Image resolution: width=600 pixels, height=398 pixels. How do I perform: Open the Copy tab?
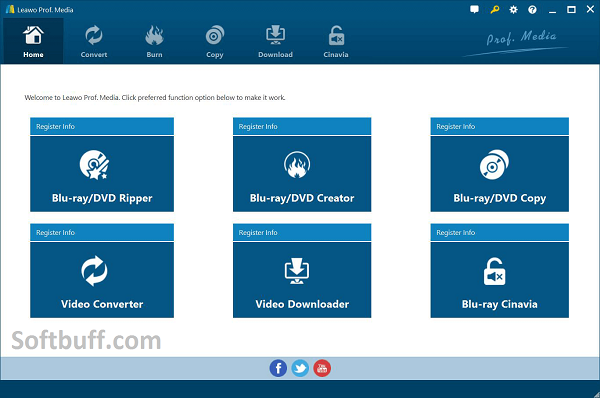tap(215, 41)
